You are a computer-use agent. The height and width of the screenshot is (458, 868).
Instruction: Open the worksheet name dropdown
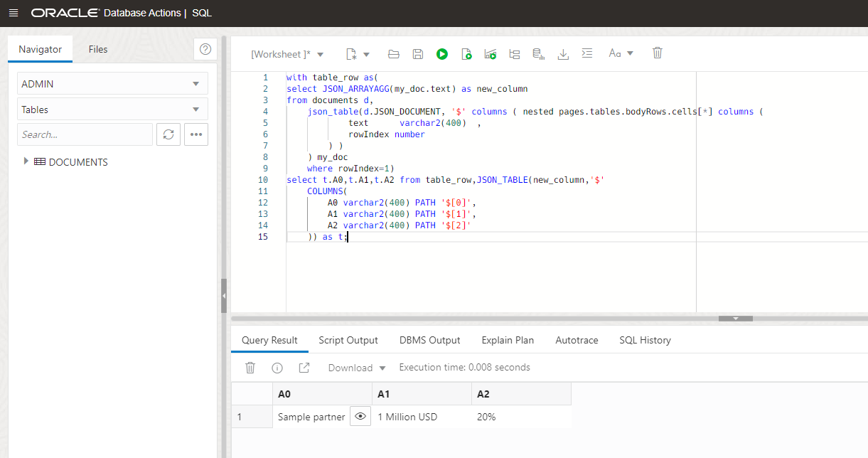320,53
